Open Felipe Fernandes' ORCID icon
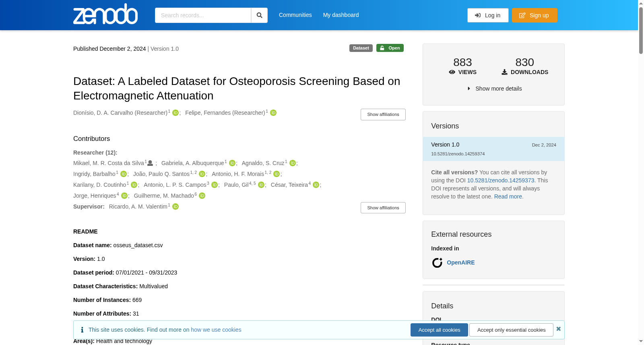Viewport: 644px width, 345px height. pyautogui.click(x=273, y=113)
